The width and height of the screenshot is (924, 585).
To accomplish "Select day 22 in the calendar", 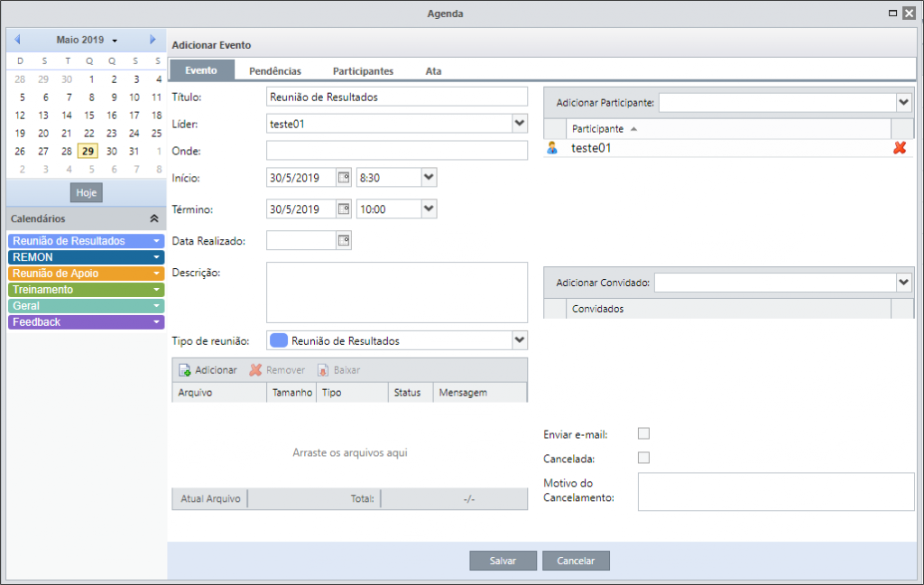I will coord(89,134).
